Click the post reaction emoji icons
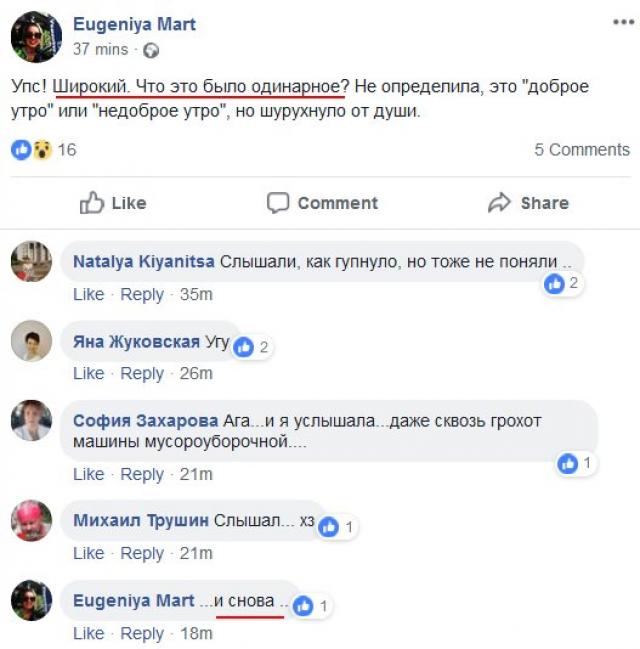 [32, 150]
